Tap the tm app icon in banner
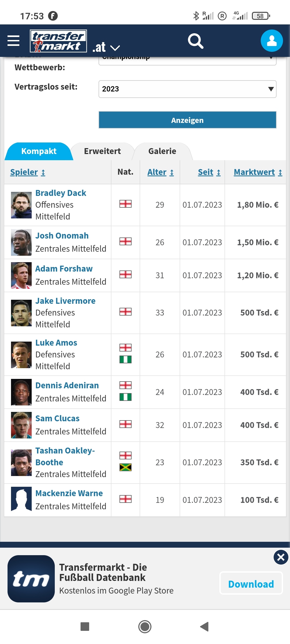290x644 pixels. click(x=31, y=579)
